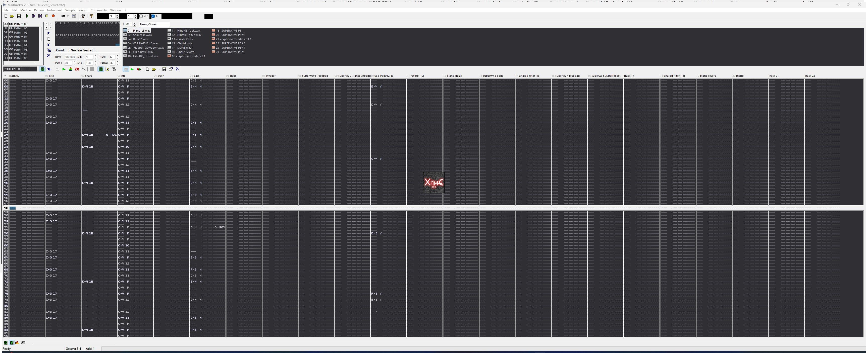Click the blue up-down arrows icon
The height and width of the screenshot is (353, 868).
(x=49, y=69)
